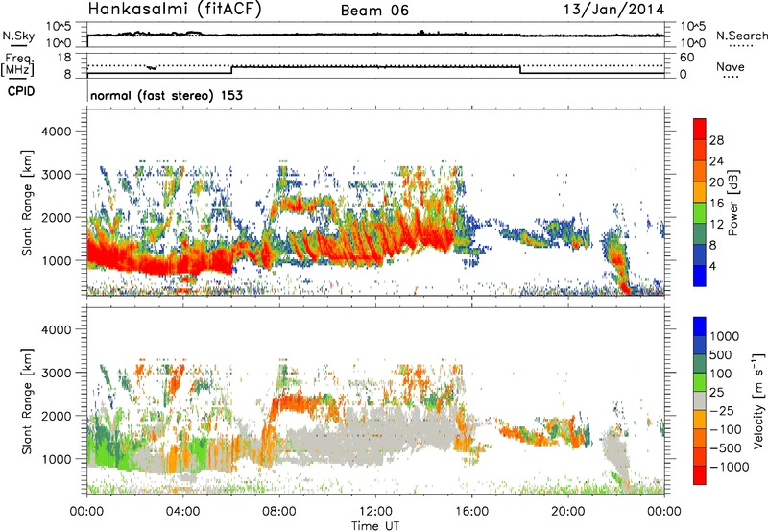Click the -1000 tick on velocity colorbar
This screenshot has height=532, width=768.
730,467
